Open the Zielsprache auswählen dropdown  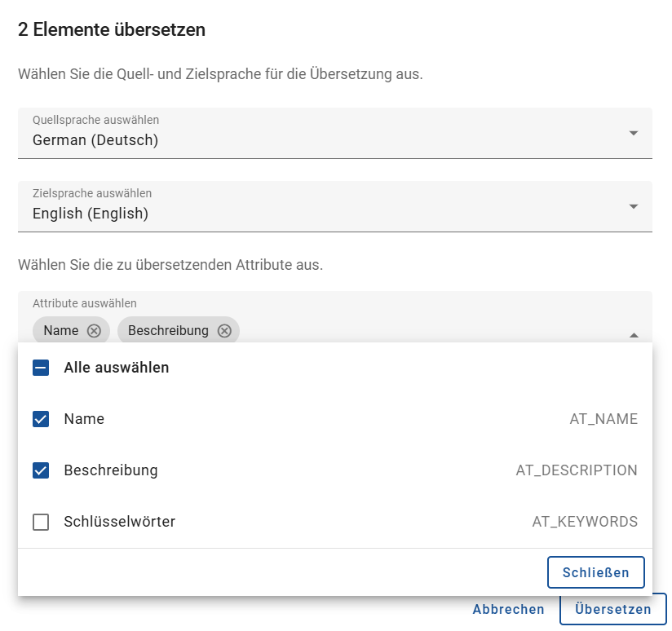pos(334,206)
